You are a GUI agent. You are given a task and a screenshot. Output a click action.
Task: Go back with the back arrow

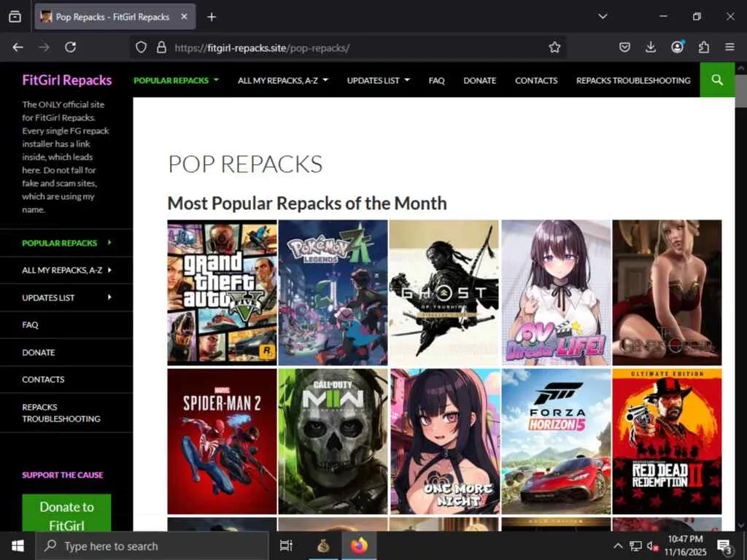(x=18, y=47)
